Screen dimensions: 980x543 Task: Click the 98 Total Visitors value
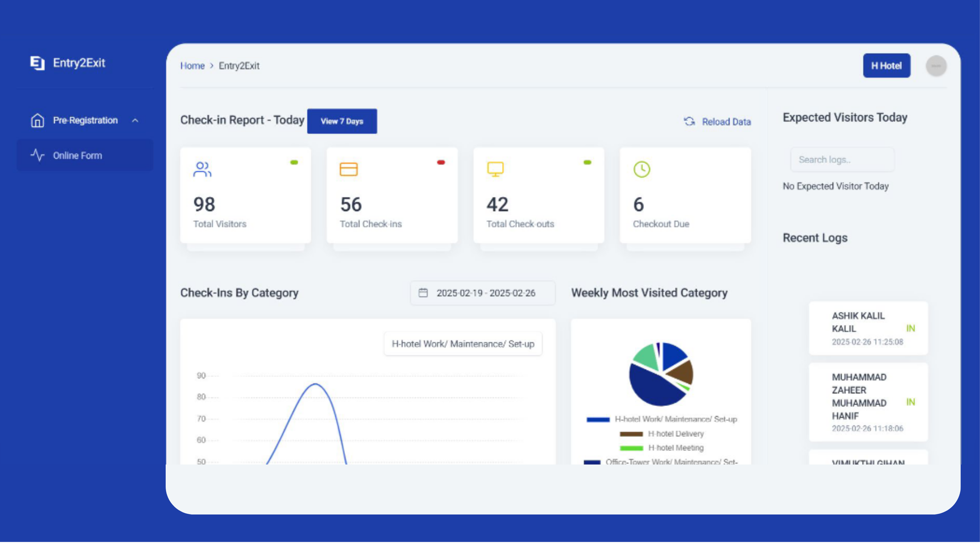204,205
